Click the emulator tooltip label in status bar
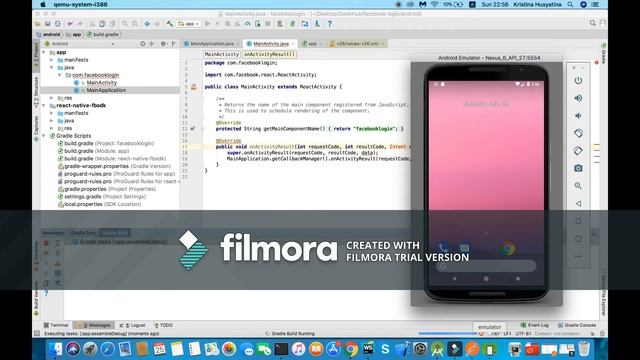 click(x=489, y=327)
